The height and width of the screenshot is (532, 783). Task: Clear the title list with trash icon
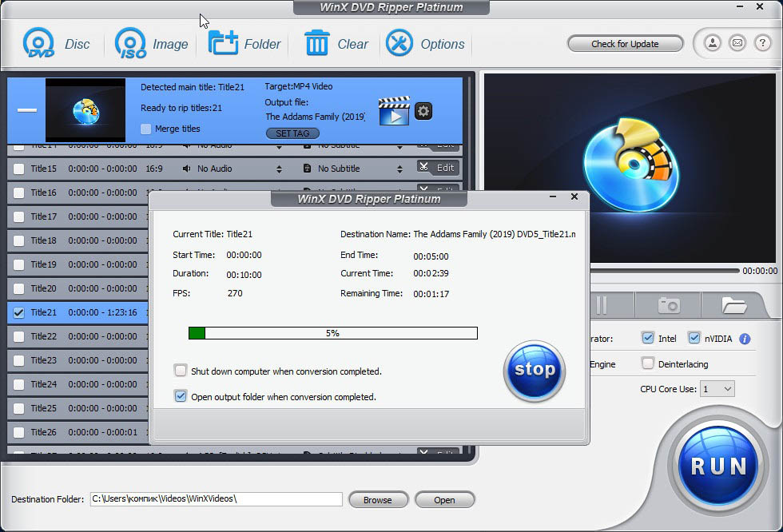point(316,43)
